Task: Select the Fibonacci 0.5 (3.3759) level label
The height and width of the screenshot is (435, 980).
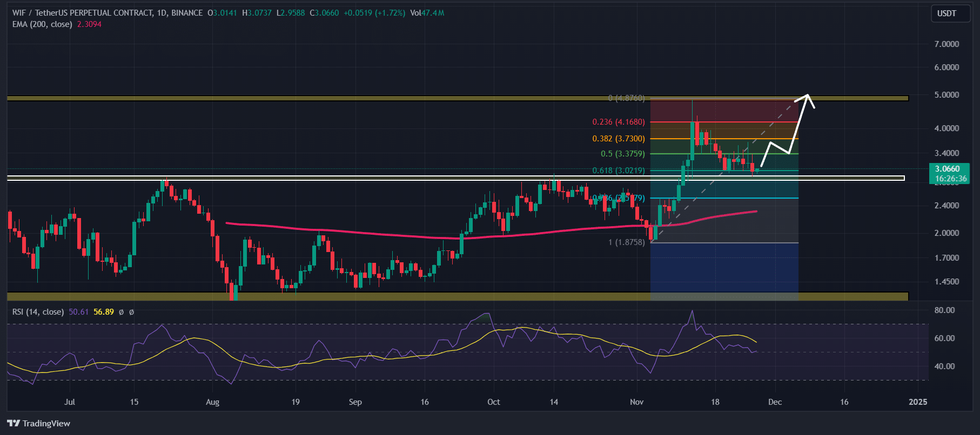Action: click(x=623, y=154)
